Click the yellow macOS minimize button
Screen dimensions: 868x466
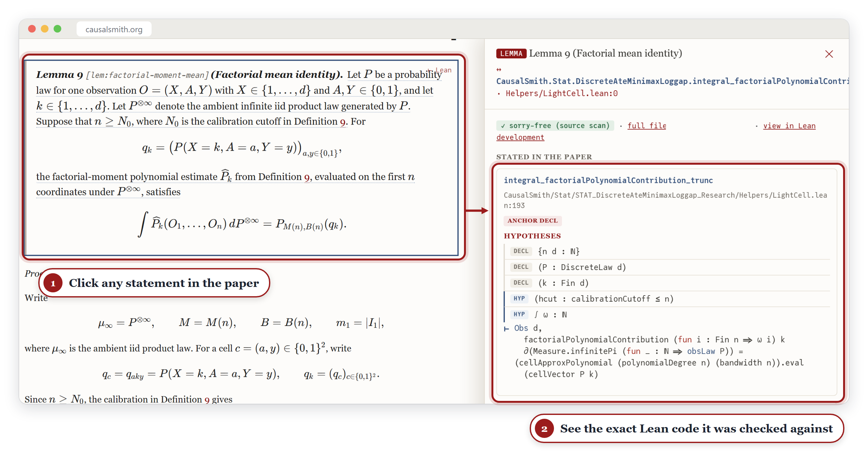(x=44, y=29)
